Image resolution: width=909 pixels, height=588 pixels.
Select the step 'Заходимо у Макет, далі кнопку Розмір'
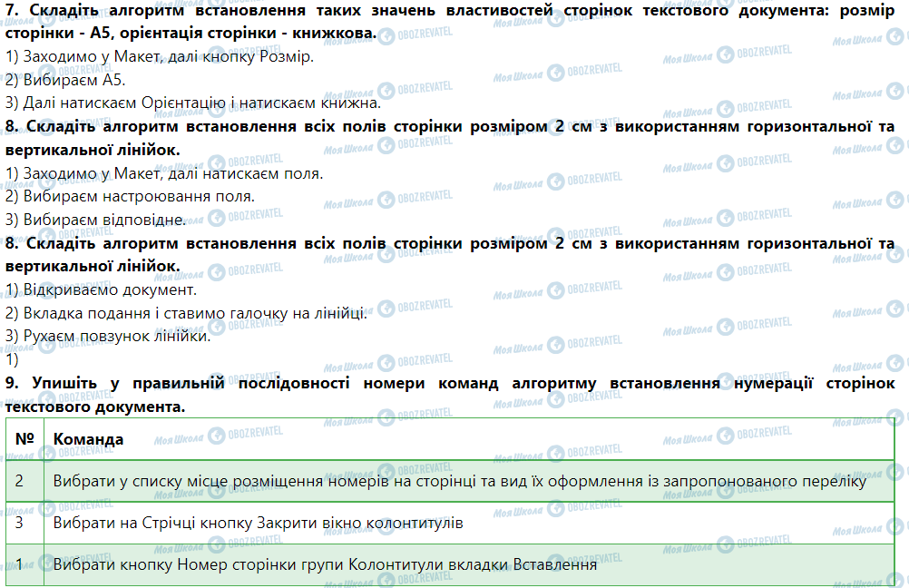pyautogui.click(x=159, y=56)
